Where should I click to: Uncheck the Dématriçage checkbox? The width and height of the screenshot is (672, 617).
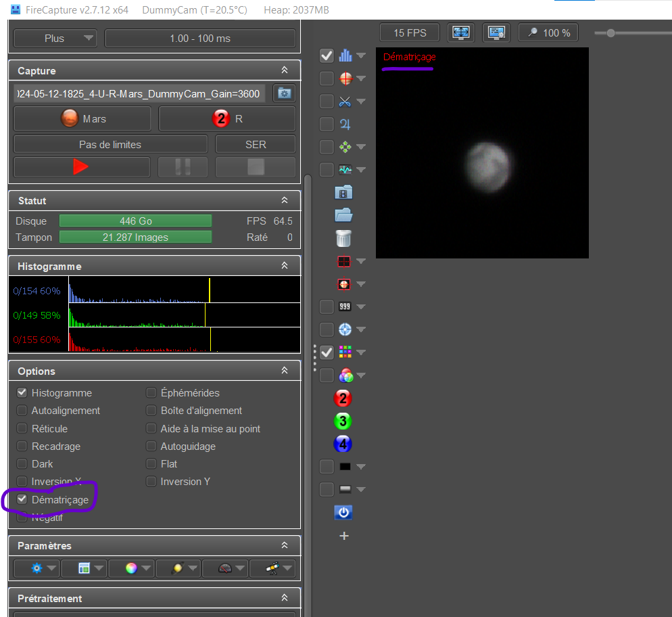pyautogui.click(x=22, y=499)
